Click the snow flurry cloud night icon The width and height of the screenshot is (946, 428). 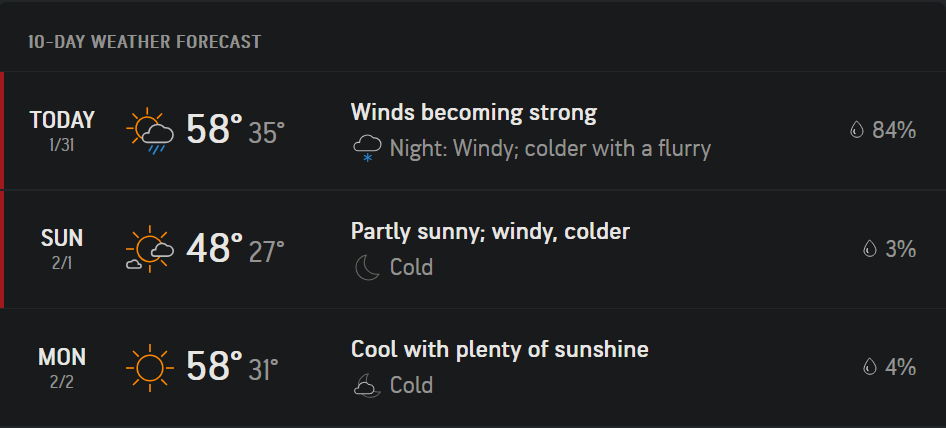pyautogui.click(x=367, y=149)
